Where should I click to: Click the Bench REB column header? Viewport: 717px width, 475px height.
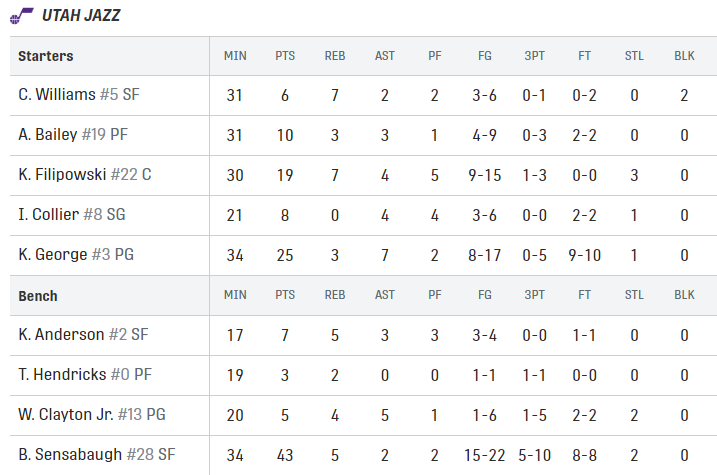click(x=335, y=295)
